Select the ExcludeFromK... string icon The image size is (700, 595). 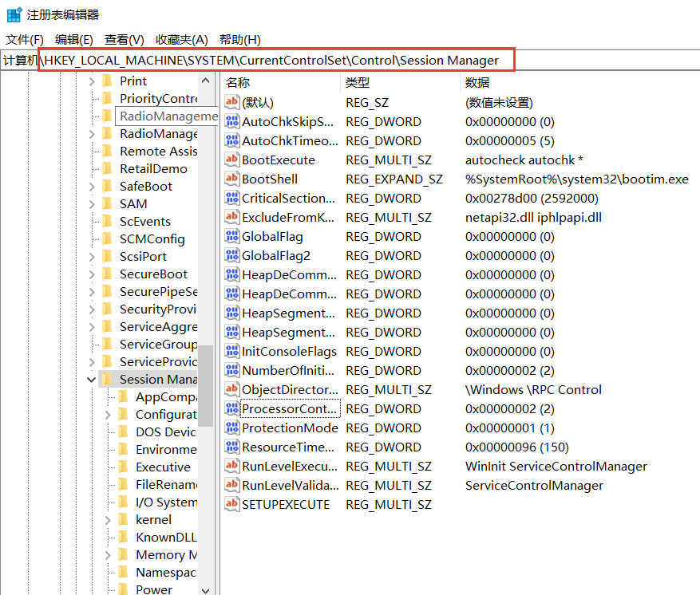click(231, 217)
